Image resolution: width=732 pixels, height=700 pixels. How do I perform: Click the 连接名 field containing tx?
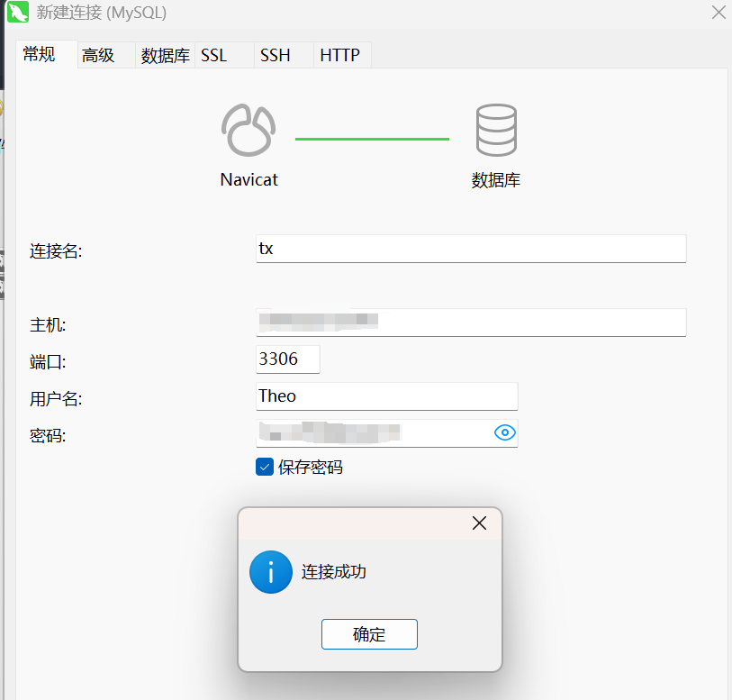coord(471,249)
